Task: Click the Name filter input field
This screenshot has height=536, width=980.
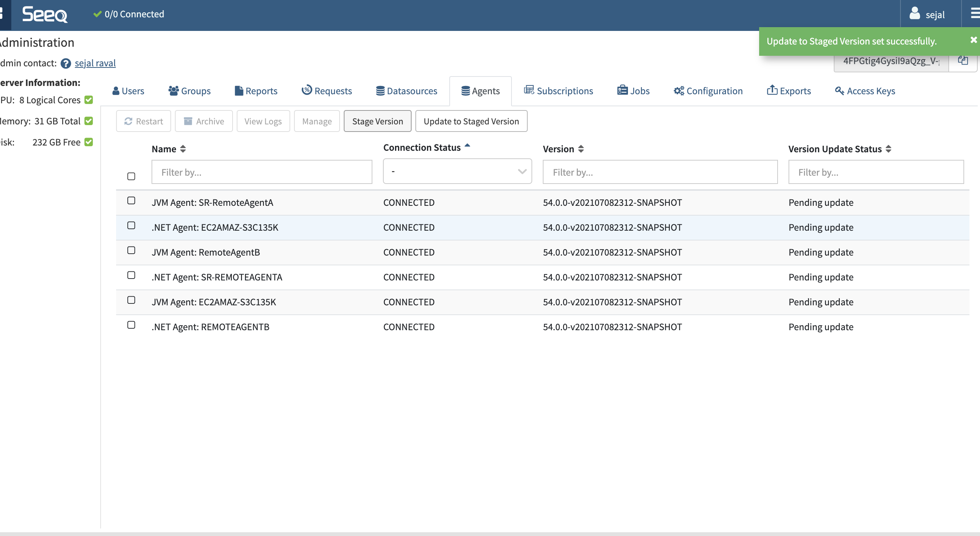Action: (262, 172)
